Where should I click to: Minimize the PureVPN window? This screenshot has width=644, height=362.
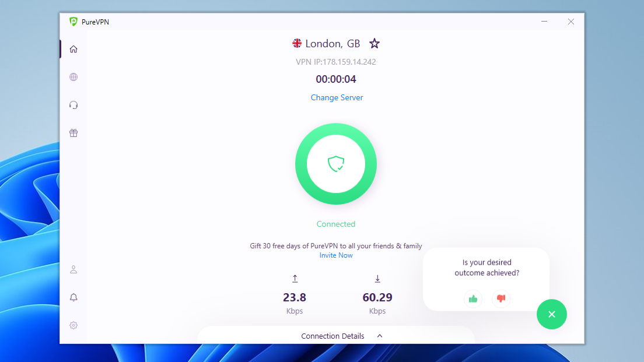(544, 22)
